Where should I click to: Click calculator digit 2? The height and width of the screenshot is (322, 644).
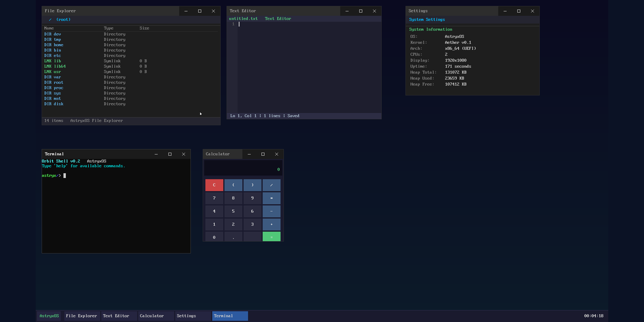click(x=233, y=224)
